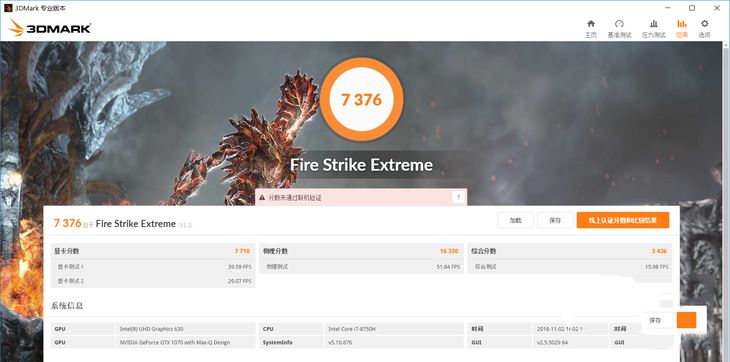Click the 物理分数 physics score header

tap(275, 251)
